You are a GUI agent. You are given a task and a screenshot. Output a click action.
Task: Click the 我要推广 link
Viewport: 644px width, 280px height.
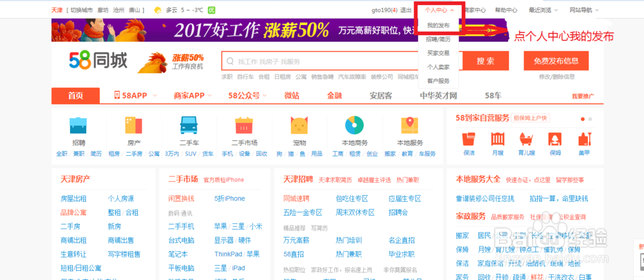(583, 96)
